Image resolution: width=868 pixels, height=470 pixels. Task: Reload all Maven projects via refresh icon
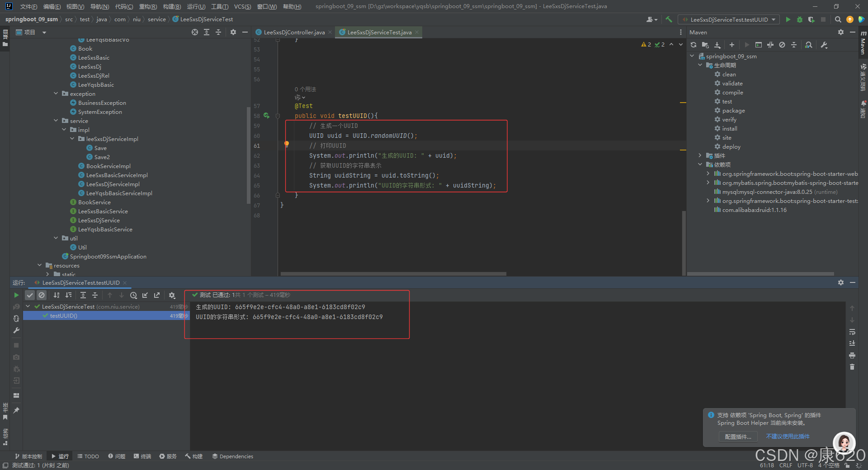click(693, 45)
